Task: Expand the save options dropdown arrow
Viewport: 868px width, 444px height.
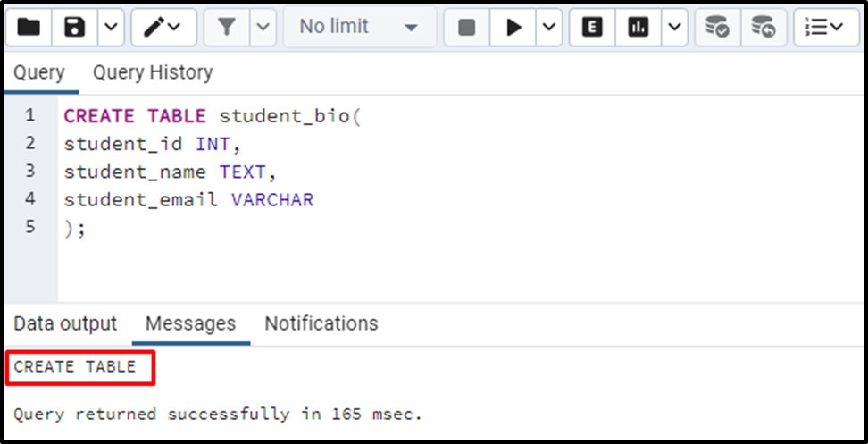Action: [112, 27]
